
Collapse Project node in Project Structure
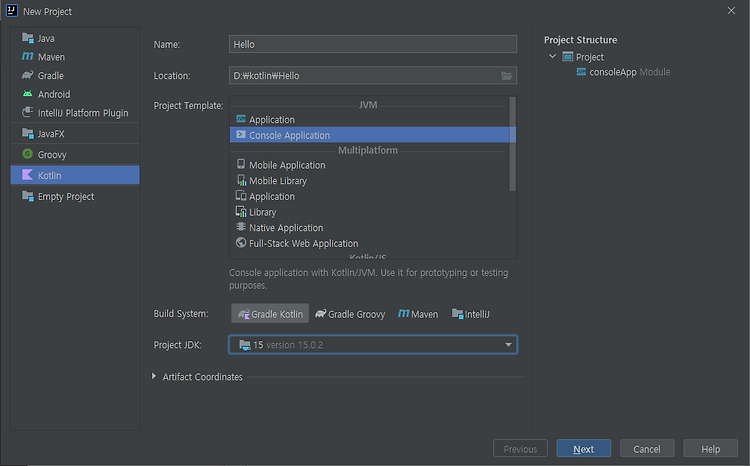pos(552,56)
